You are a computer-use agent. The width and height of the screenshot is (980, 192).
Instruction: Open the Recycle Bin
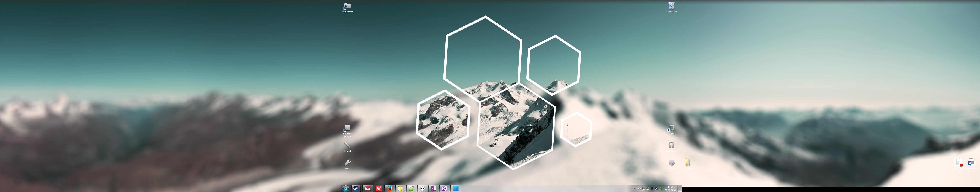671,7
